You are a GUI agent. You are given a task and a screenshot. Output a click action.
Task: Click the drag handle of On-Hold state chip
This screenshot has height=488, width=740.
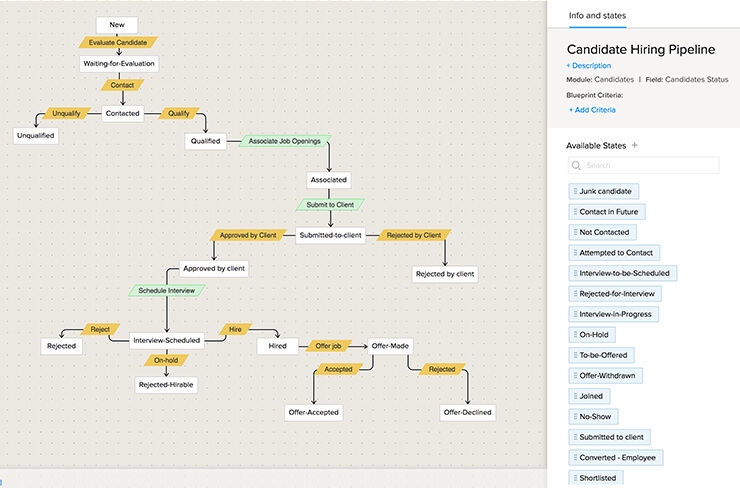pos(575,335)
